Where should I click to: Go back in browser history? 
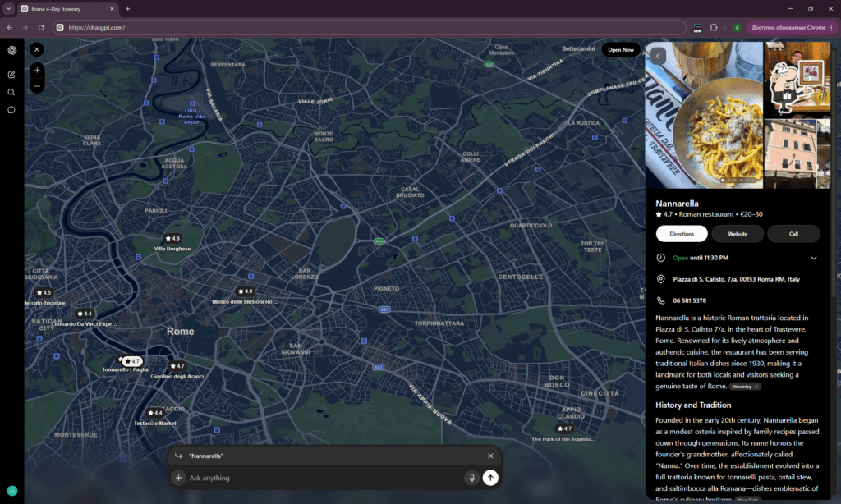pyautogui.click(x=10, y=27)
